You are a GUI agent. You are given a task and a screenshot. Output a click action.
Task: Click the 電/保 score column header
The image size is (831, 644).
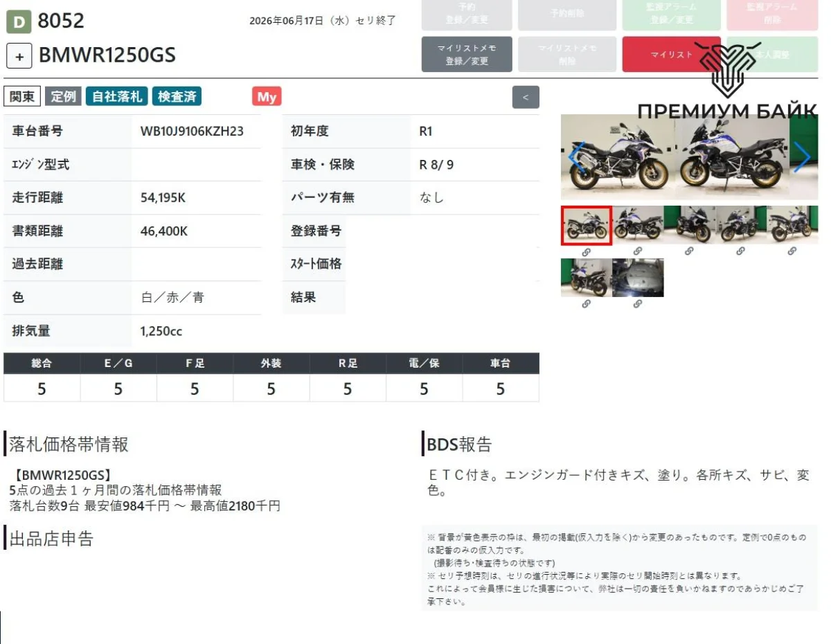[x=424, y=364]
